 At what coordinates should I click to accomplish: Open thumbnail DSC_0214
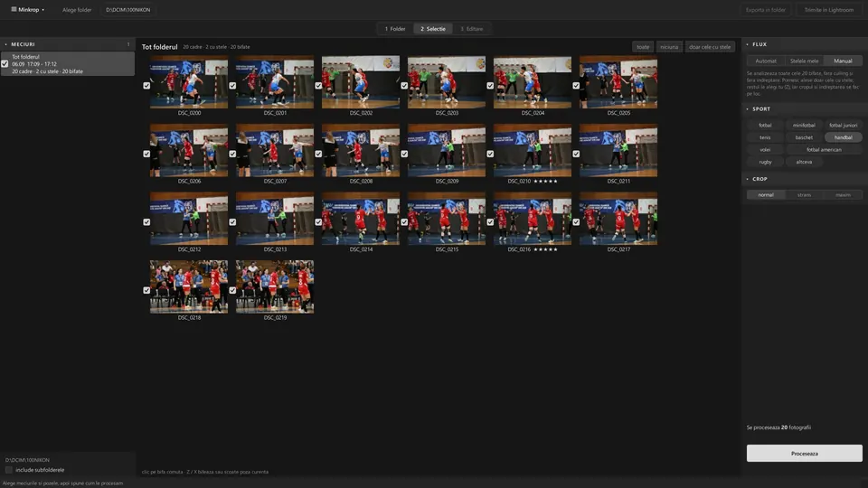coord(361,219)
